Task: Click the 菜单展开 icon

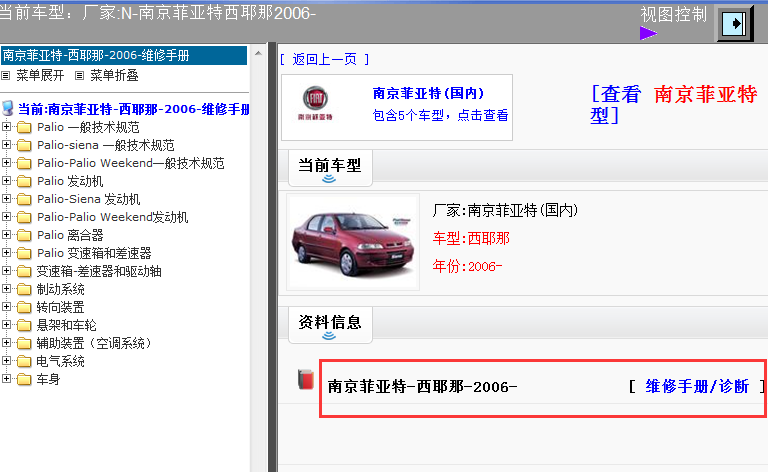Action: pyautogui.click(x=5, y=75)
